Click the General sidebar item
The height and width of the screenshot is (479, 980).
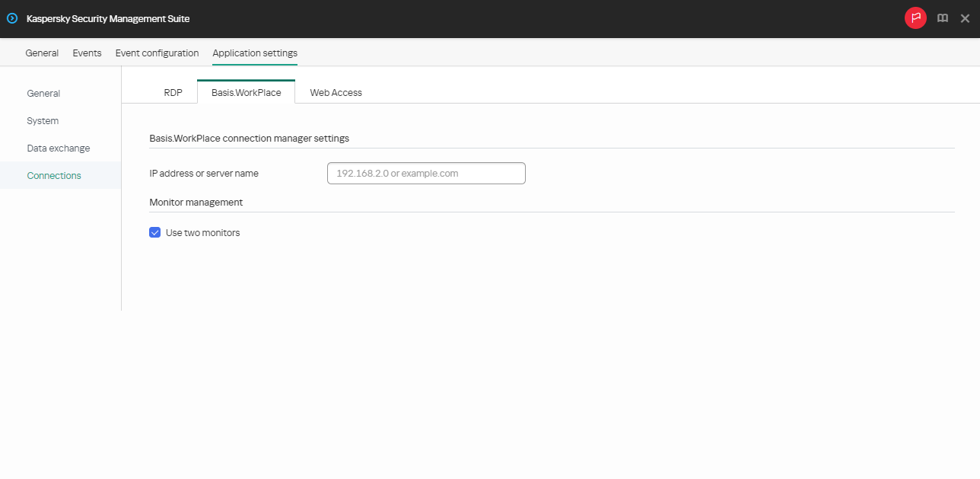pyautogui.click(x=43, y=93)
